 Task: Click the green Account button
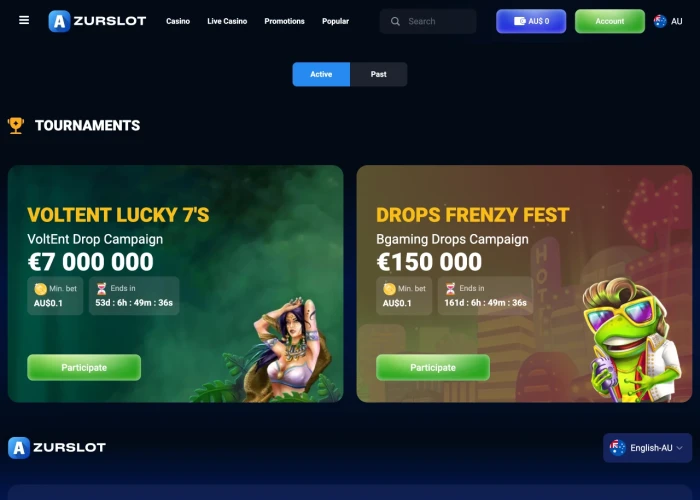tap(609, 21)
